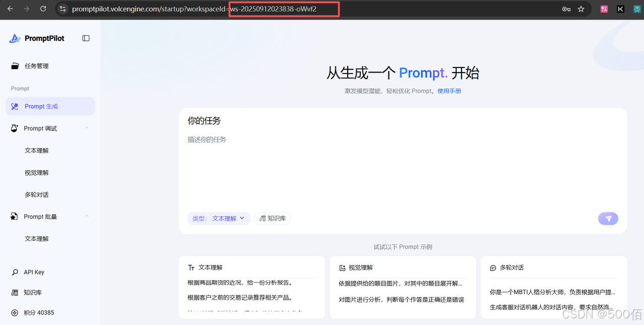Open the site information icon in the address bar
Viewport: 644px width, 325px height.
(63, 9)
